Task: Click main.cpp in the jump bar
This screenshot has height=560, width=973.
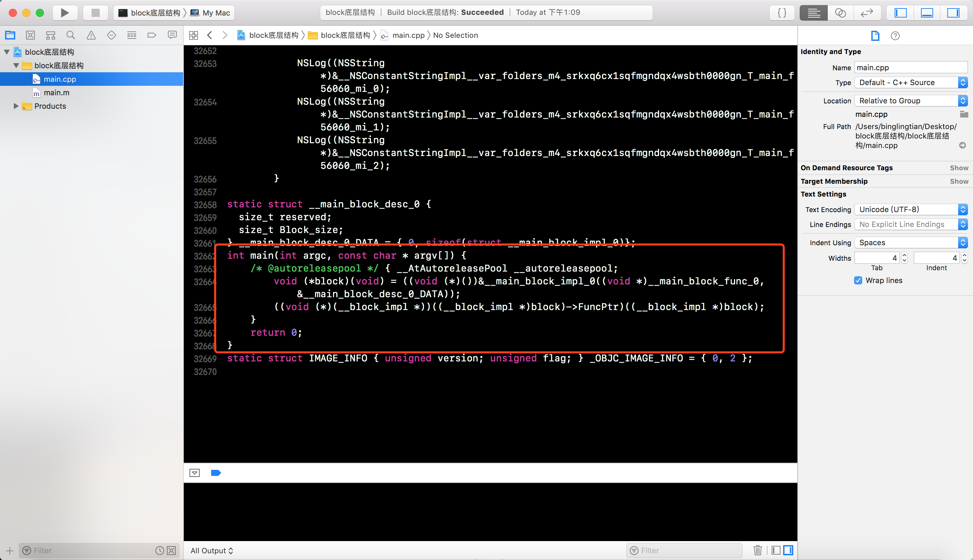Action: click(x=408, y=35)
